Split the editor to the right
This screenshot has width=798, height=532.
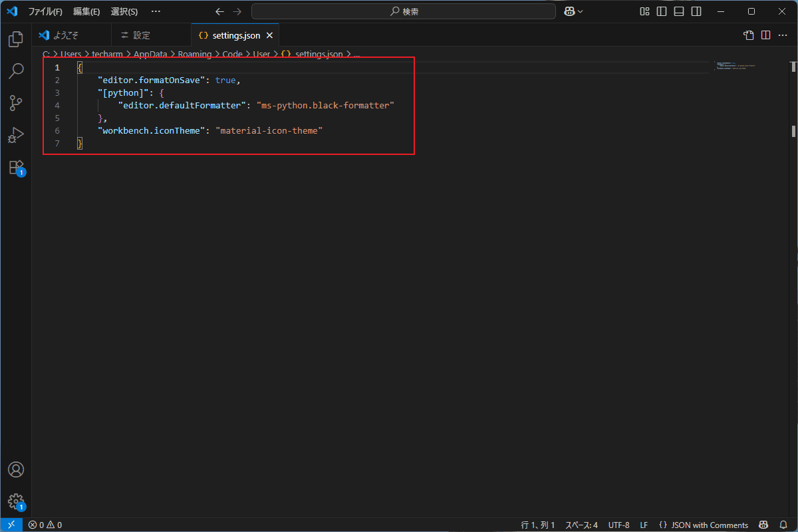click(766, 35)
